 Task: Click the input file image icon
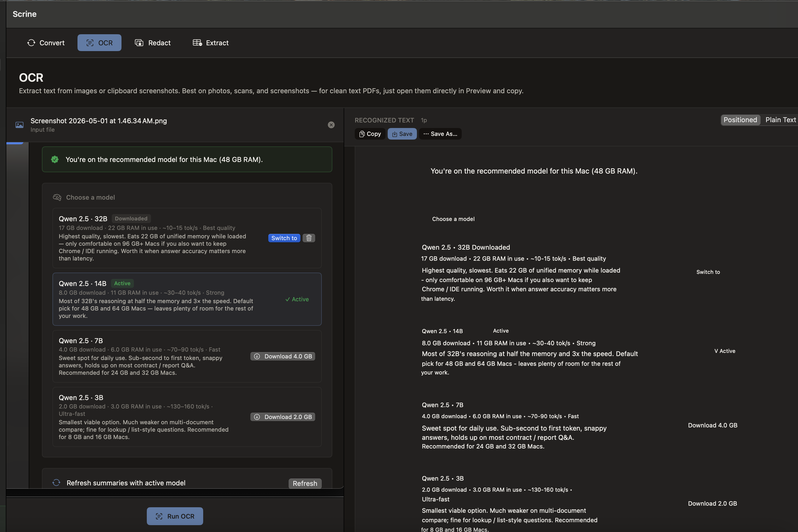point(20,125)
